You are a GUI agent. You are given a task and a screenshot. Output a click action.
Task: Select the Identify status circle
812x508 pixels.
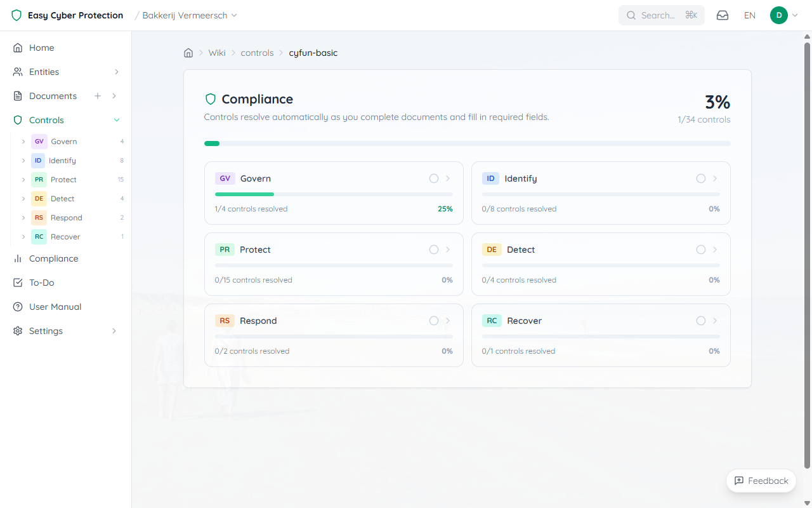click(x=700, y=178)
